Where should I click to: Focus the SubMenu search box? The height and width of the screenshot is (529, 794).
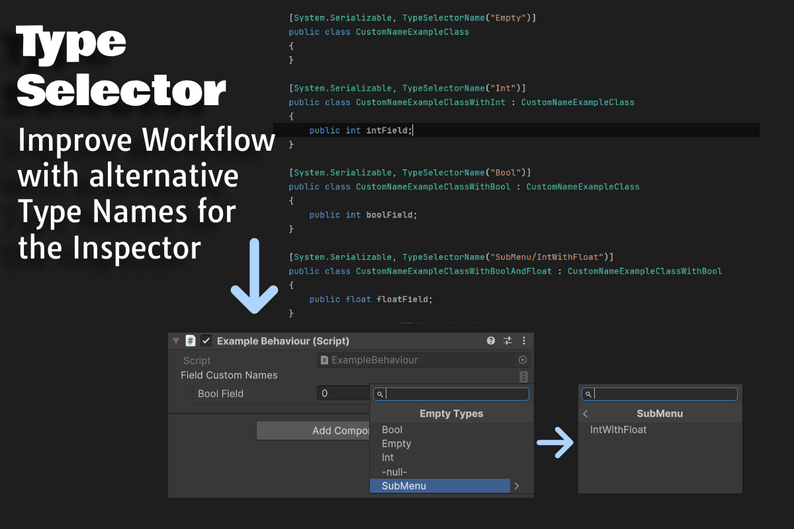point(660,394)
